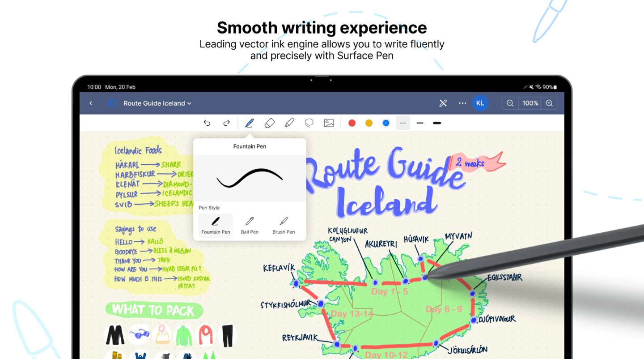The width and height of the screenshot is (644, 359).
Task: Click the AKUREYRI handwritten label
Action: 381,244
